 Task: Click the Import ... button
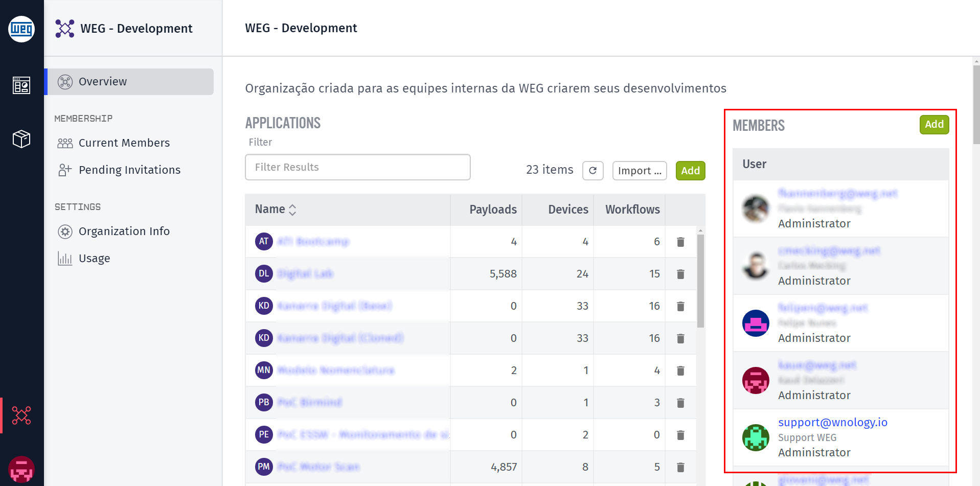coord(640,171)
